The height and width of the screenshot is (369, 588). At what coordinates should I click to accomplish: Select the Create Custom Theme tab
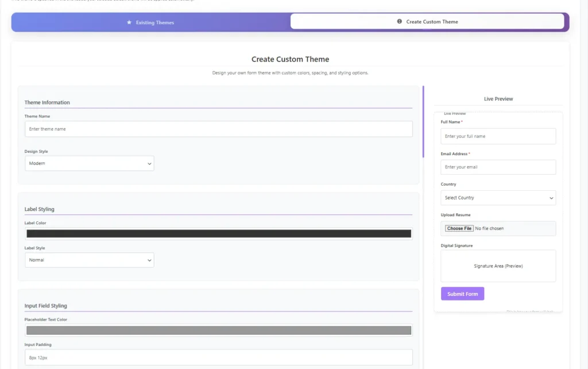427,21
